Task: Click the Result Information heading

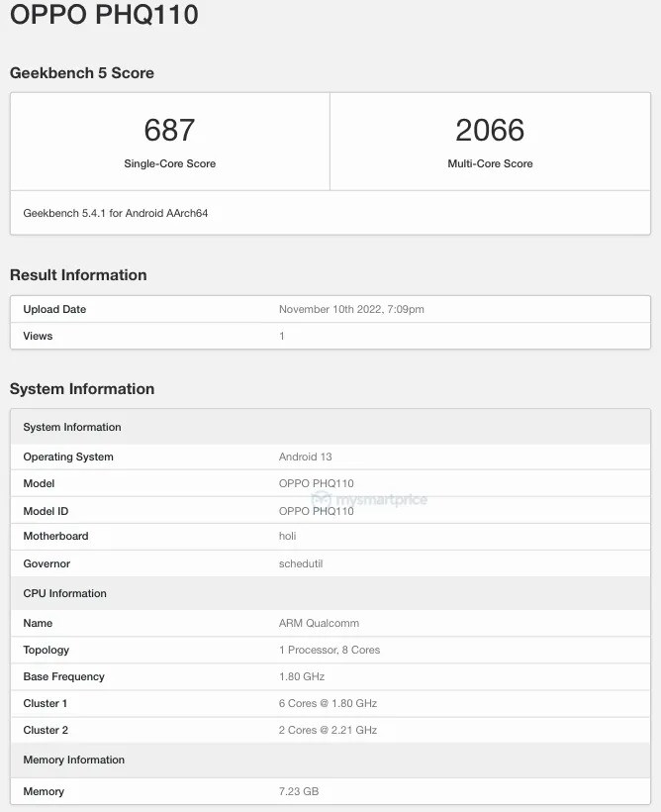Action: click(x=78, y=275)
